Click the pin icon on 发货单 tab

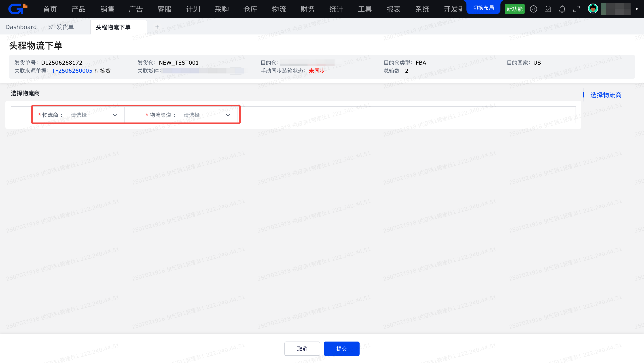click(x=51, y=27)
